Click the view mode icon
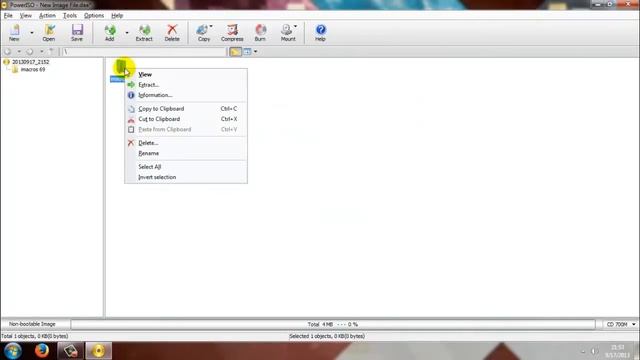Image resolution: width=640 pixels, height=360 pixels. pyautogui.click(x=247, y=52)
